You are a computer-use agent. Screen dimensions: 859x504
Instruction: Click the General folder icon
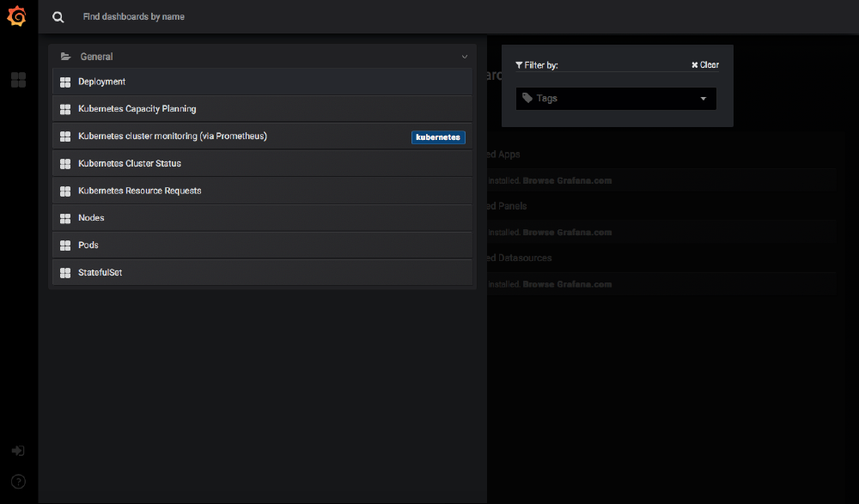point(65,55)
